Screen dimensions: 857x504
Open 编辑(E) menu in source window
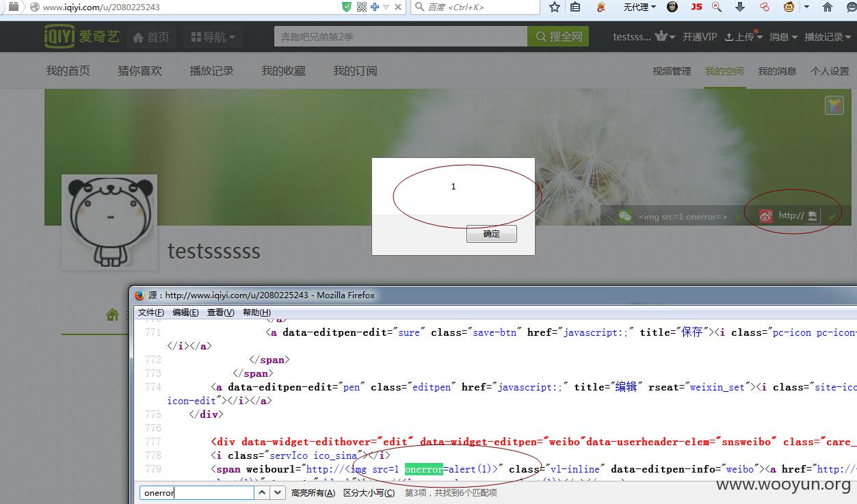point(185,313)
